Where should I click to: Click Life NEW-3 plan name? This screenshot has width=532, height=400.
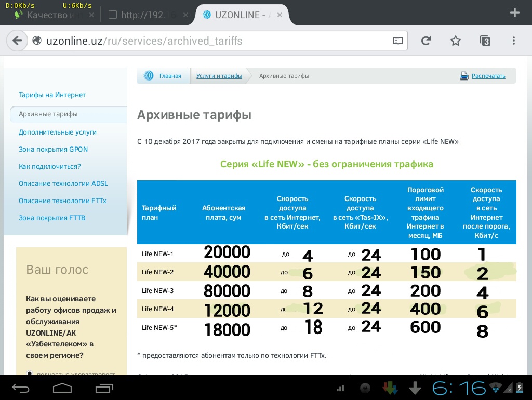click(157, 291)
